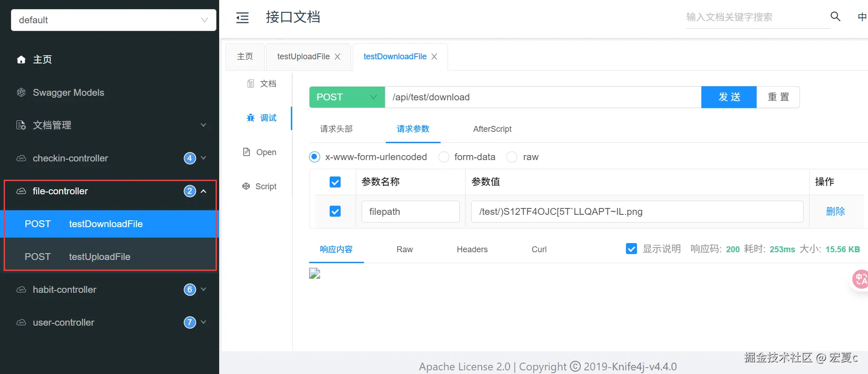Click the 重置 reset button
This screenshot has height=374, width=868.
point(779,97)
